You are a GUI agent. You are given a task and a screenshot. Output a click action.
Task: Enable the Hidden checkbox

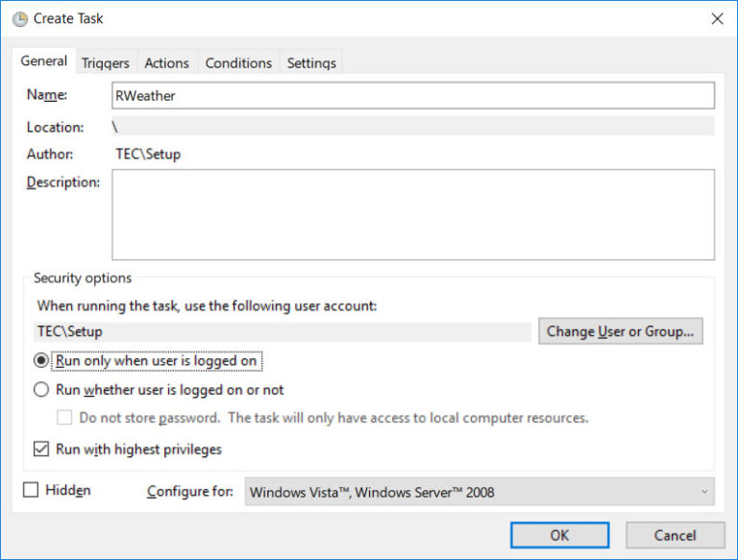31,490
